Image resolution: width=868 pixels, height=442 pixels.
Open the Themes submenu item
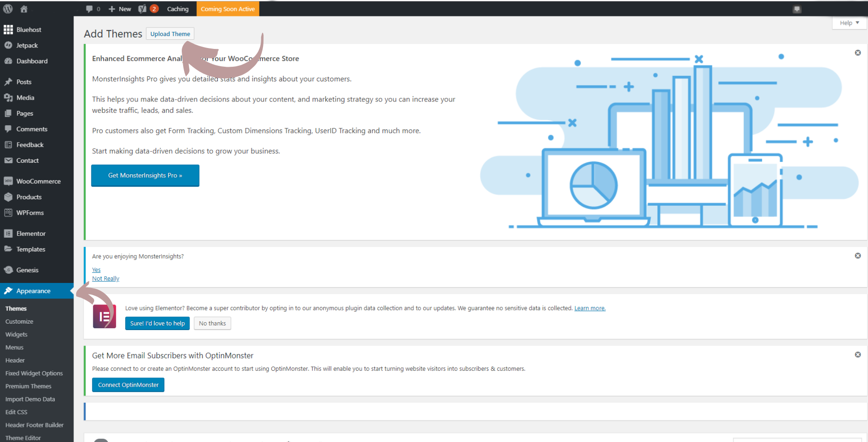(x=16, y=309)
